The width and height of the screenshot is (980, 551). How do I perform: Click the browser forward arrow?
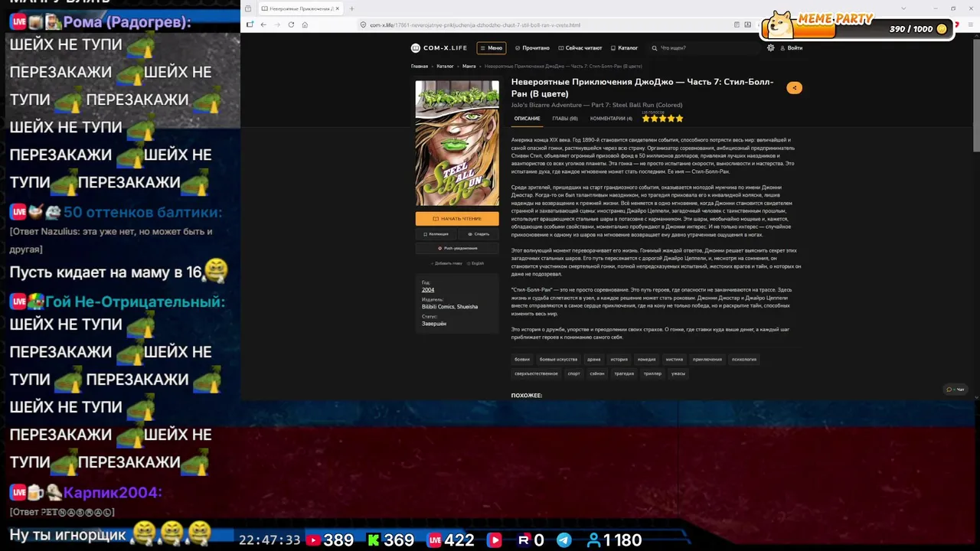[x=277, y=24]
